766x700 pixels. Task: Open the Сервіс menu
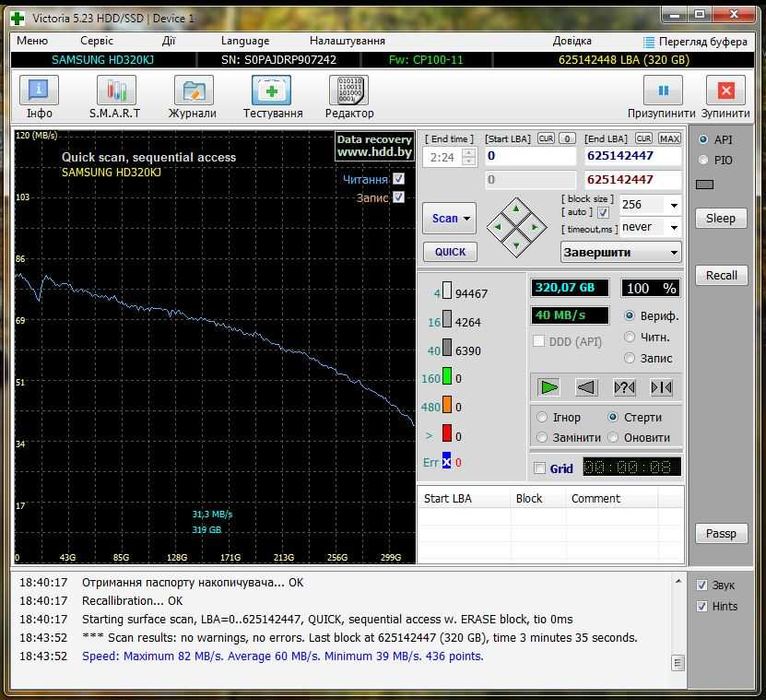click(x=97, y=41)
